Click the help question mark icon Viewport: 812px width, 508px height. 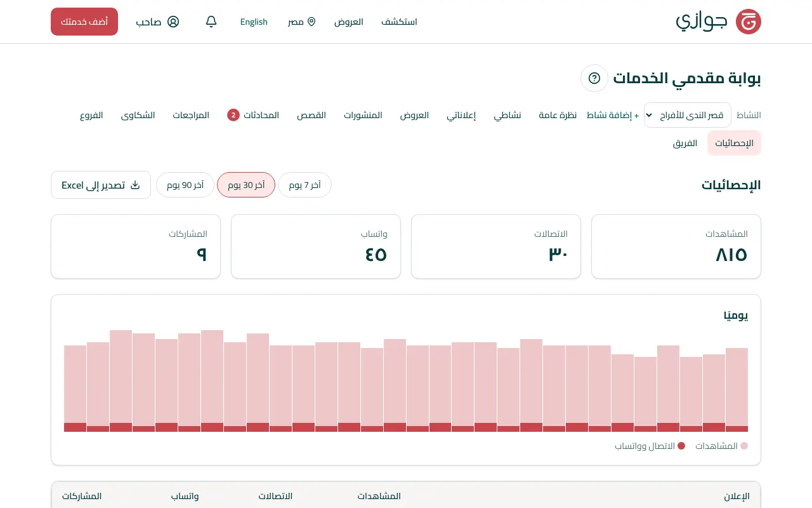point(594,78)
